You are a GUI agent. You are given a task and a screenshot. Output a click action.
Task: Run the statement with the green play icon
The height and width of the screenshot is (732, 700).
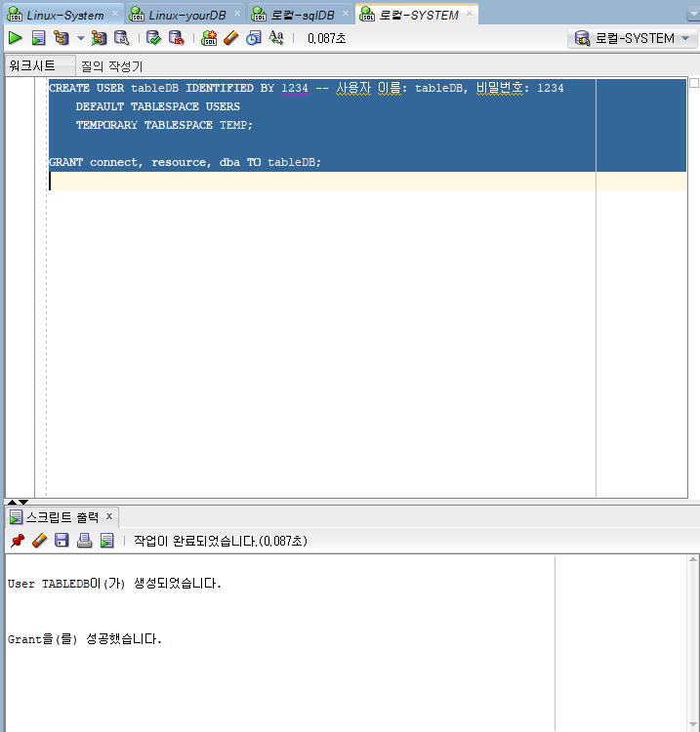tap(15, 38)
